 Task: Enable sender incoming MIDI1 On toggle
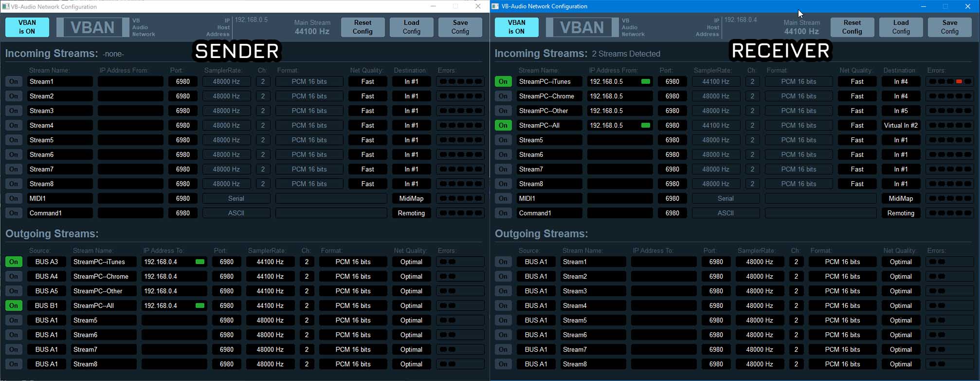pyautogui.click(x=14, y=198)
